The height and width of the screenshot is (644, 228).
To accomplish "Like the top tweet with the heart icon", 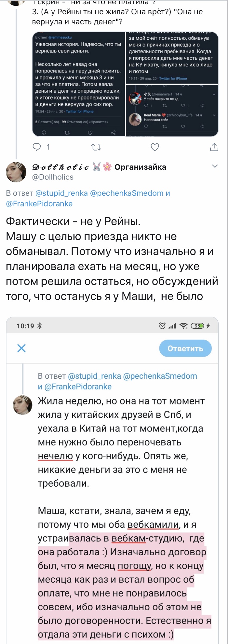I will point(155,147).
